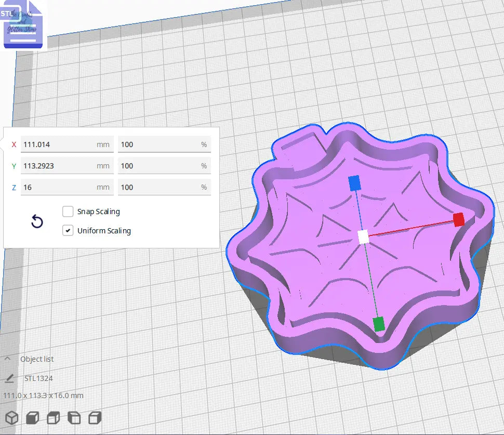
Task: Open the percent field dropdown for Z
Action: (203, 187)
